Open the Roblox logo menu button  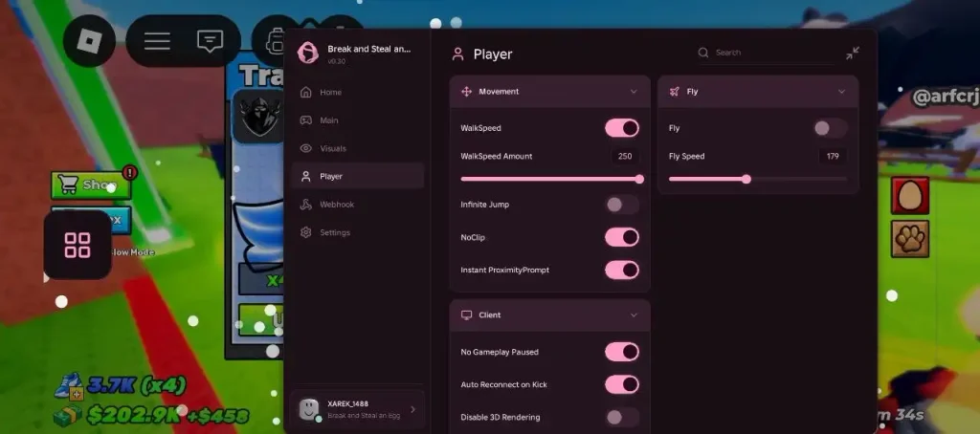tap(89, 41)
